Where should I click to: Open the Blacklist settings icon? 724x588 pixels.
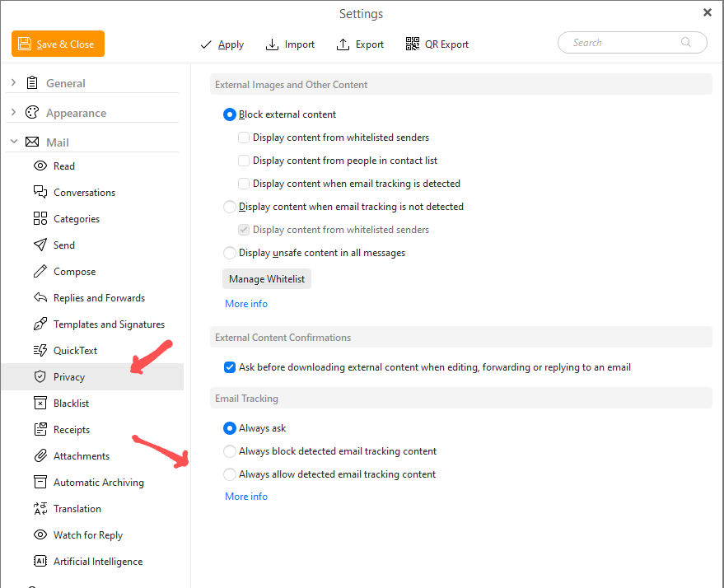40,404
